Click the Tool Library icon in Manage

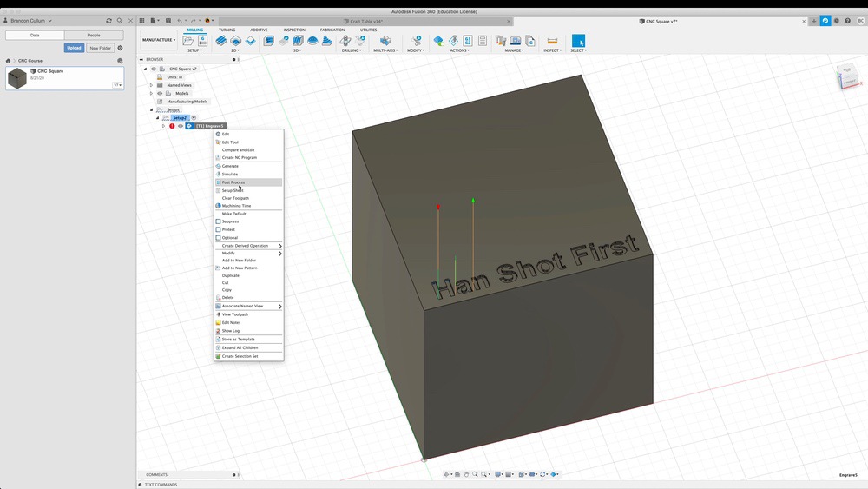point(501,41)
